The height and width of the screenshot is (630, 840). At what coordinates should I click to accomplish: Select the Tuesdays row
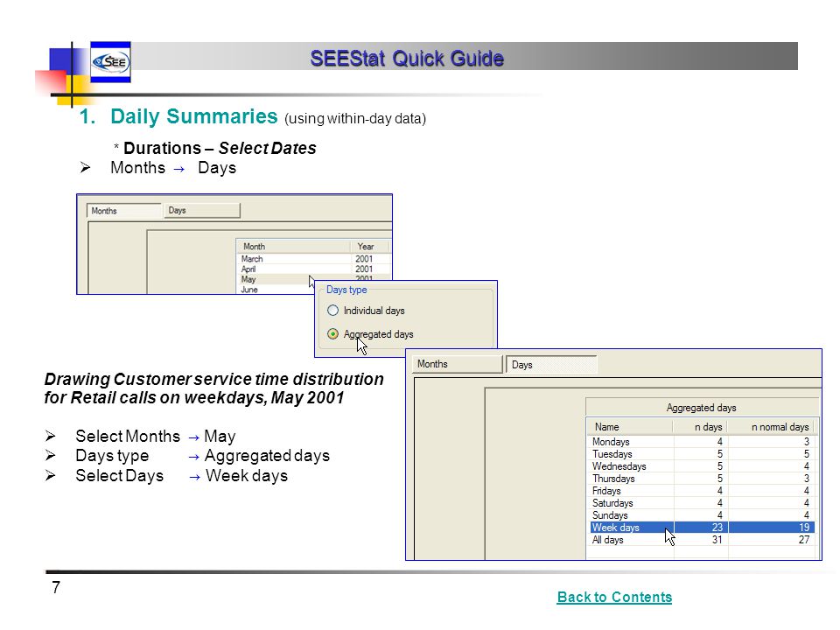pyautogui.click(x=702, y=454)
